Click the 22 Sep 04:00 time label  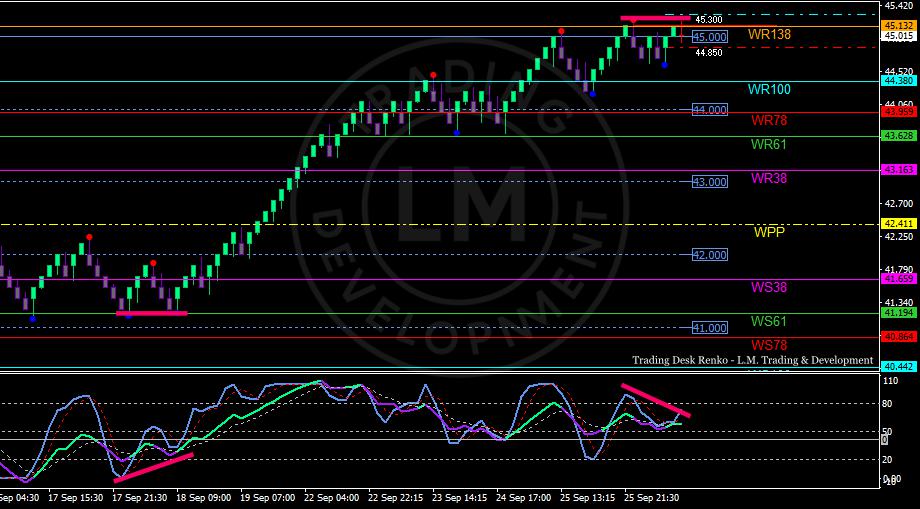tap(332, 498)
